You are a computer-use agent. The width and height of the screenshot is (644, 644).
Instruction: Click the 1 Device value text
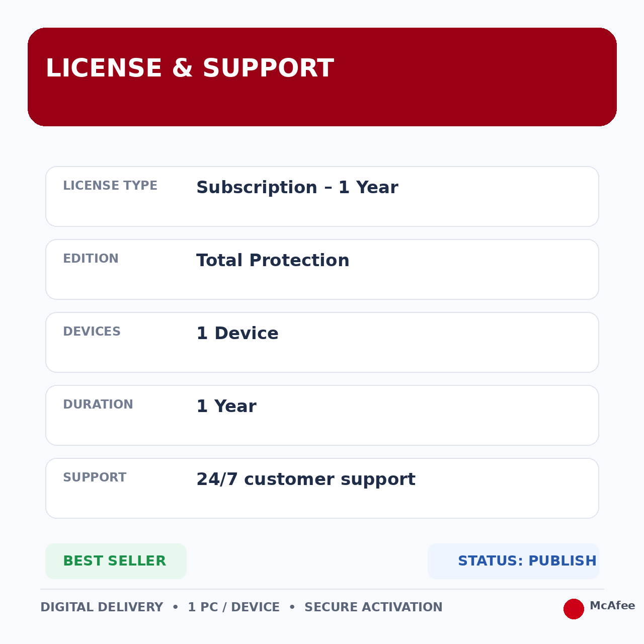point(237,334)
